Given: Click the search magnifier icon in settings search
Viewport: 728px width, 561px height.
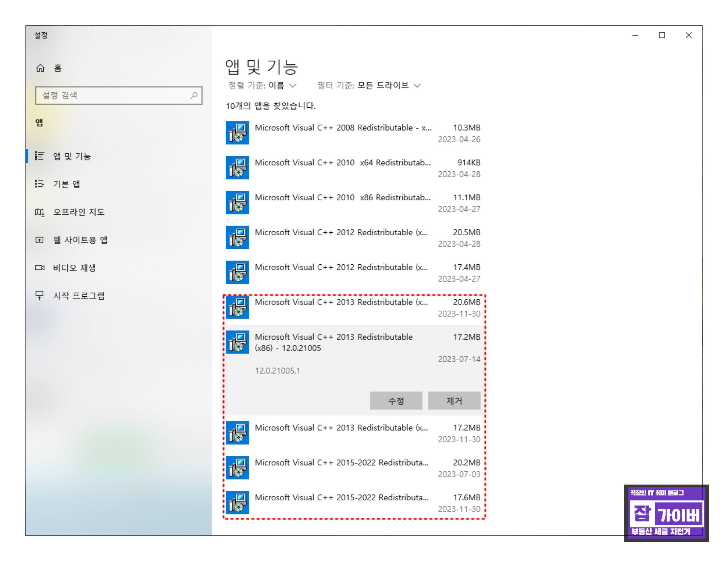Looking at the screenshot, I should [194, 96].
